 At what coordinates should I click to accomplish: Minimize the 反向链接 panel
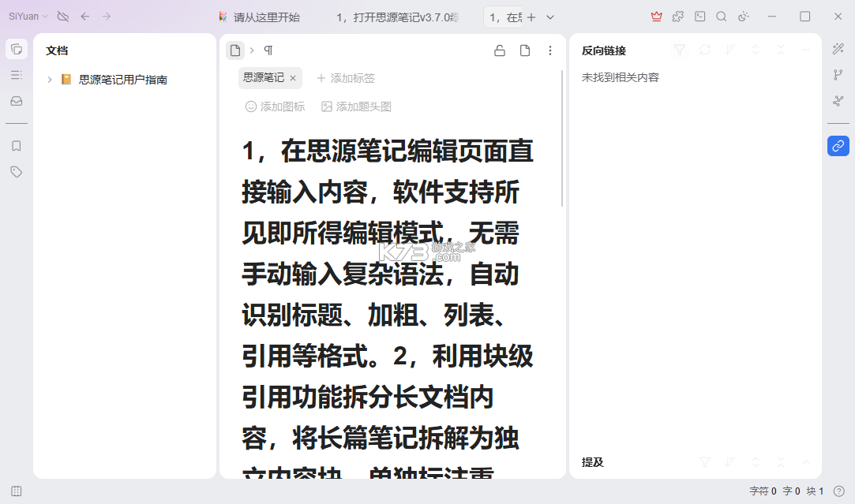point(806,50)
